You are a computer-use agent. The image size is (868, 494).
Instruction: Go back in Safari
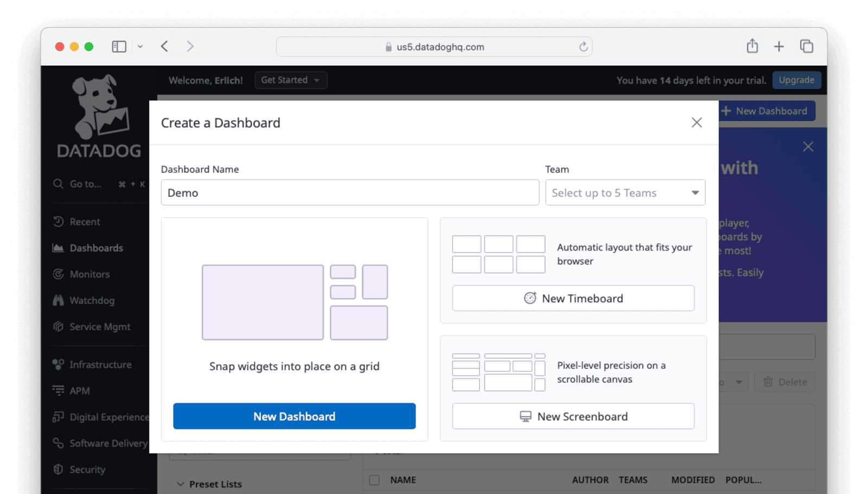[x=164, y=46]
